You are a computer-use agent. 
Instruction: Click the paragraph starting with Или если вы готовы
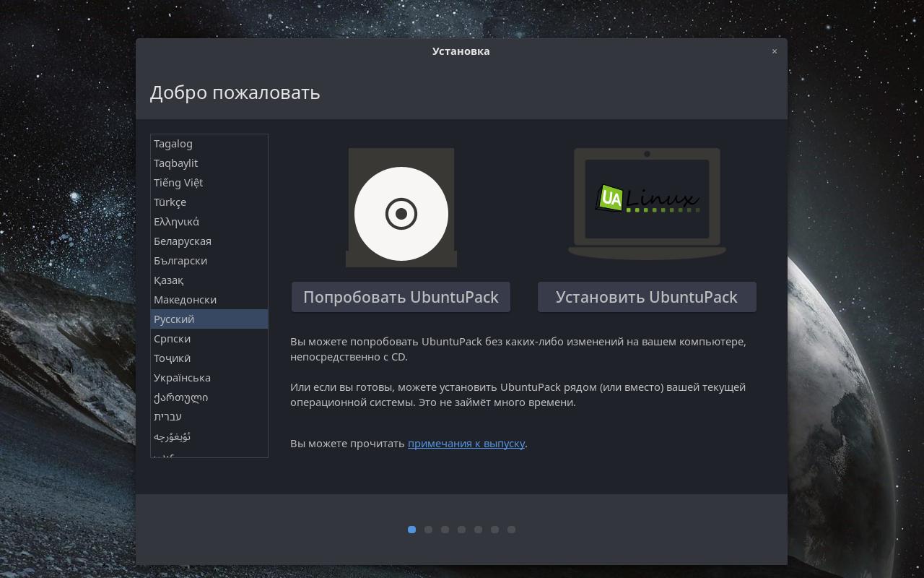click(x=518, y=394)
